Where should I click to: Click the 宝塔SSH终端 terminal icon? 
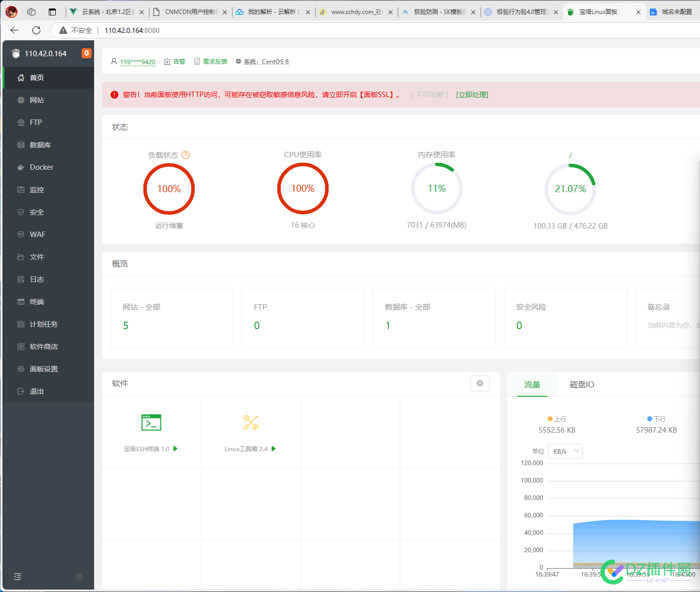(x=151, y=422)
